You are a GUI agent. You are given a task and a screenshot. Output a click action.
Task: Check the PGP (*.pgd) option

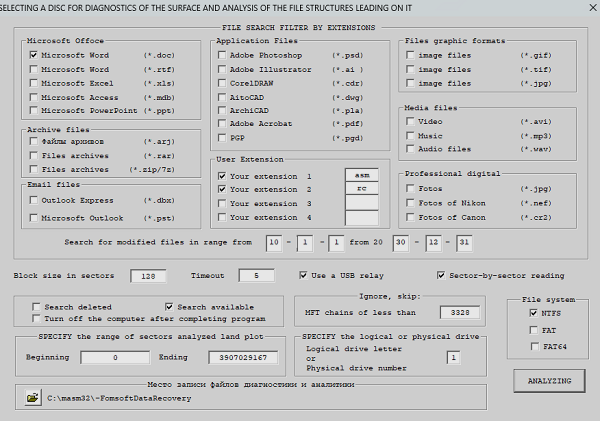pyautogui.click(x=222, y=138)
